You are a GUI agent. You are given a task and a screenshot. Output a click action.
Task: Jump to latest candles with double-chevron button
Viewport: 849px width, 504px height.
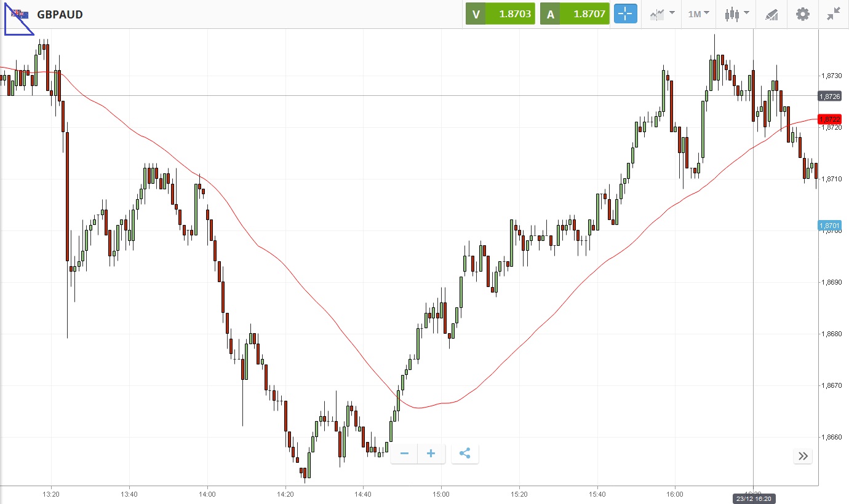point(803,456)
